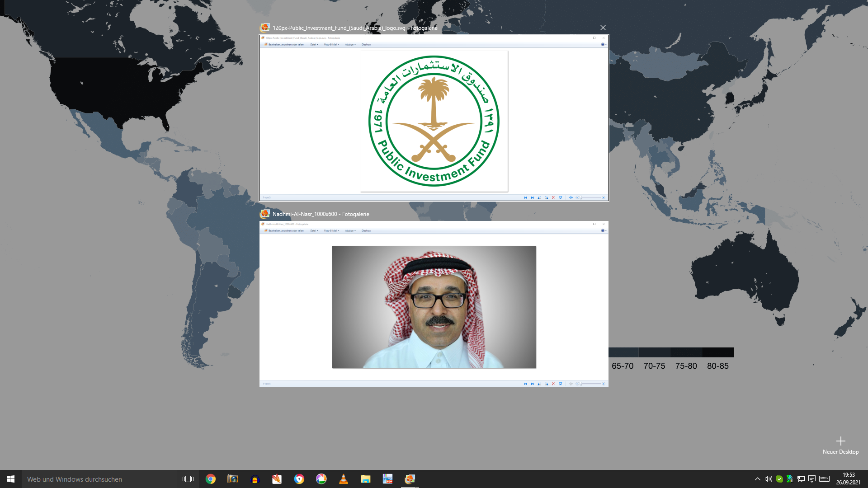Viewport: 868px width, 488px height.
Task: Select the Public Investment Fund logo window thumbnail
Action: [x=434, y=118]
